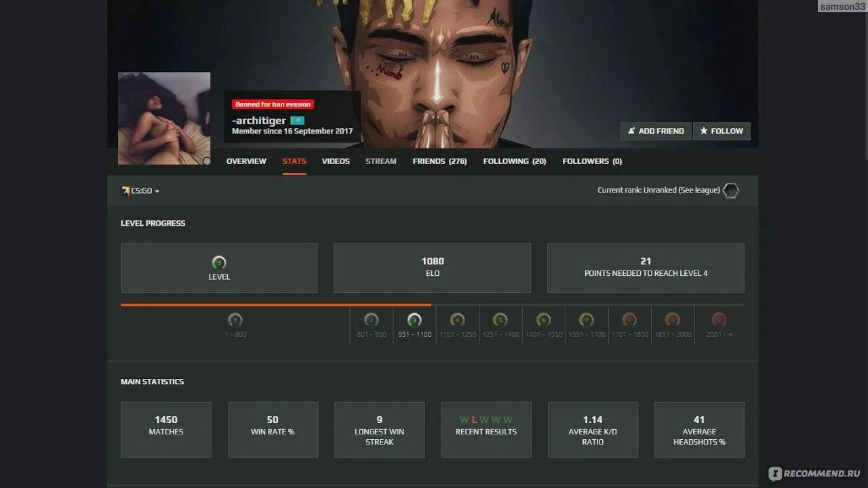Click the 1450 Matches stat card
Screen dimensions: 868x488
tap(166, 430)
